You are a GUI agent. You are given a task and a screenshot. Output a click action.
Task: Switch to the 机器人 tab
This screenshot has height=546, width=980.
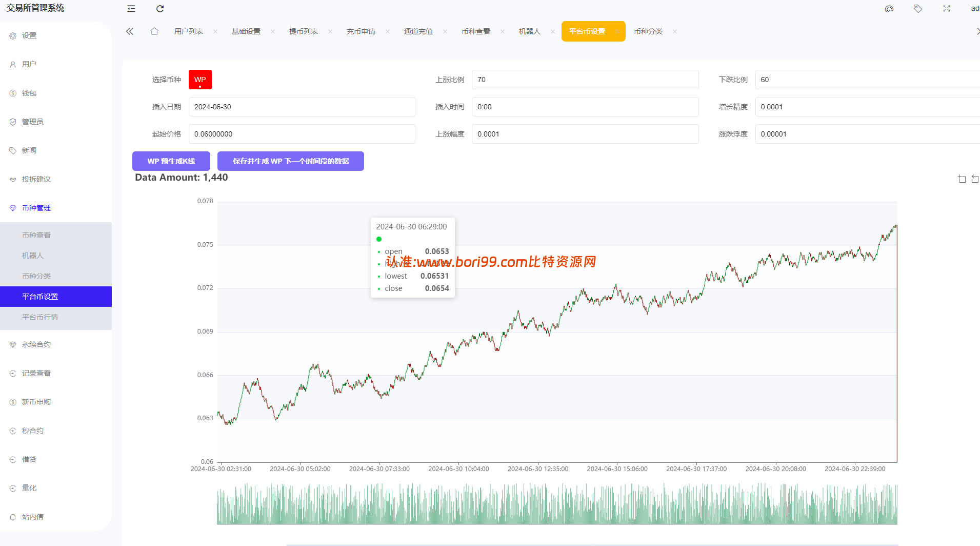coord(530,31)
